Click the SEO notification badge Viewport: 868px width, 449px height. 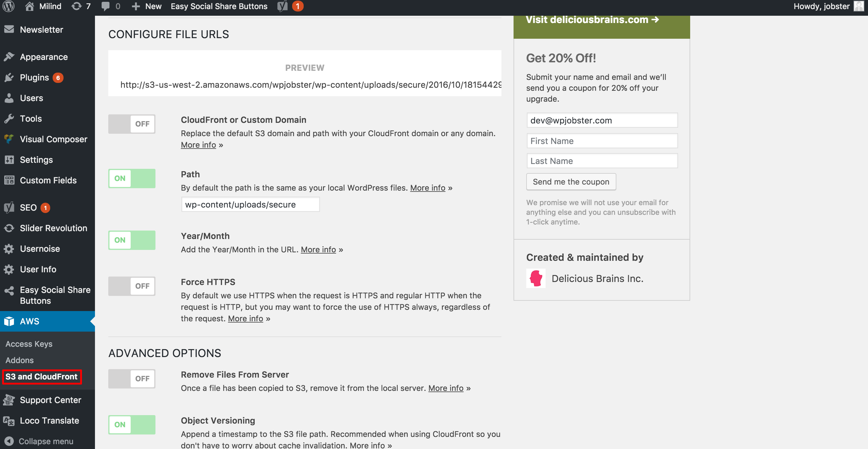45,208
